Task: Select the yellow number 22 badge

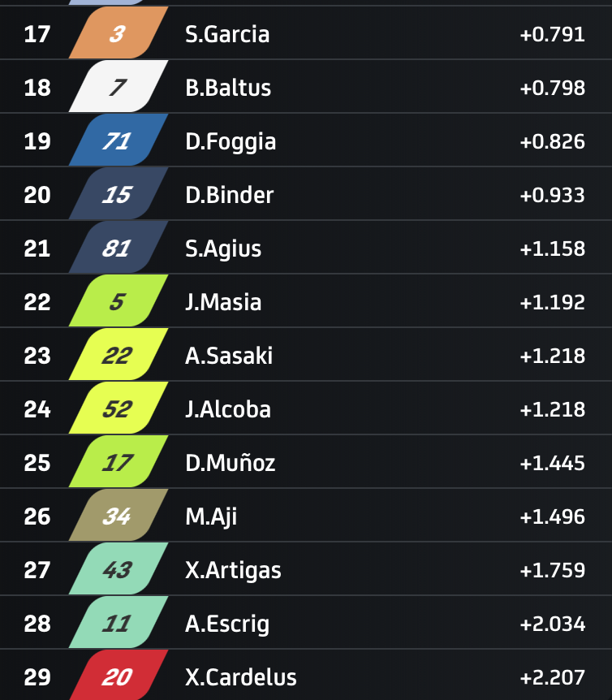Action: point(118,356)
